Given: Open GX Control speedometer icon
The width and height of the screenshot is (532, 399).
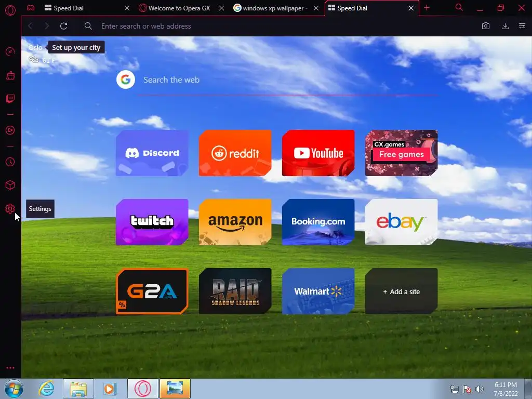Looking at the screenshot, I should tap(10, 51).
